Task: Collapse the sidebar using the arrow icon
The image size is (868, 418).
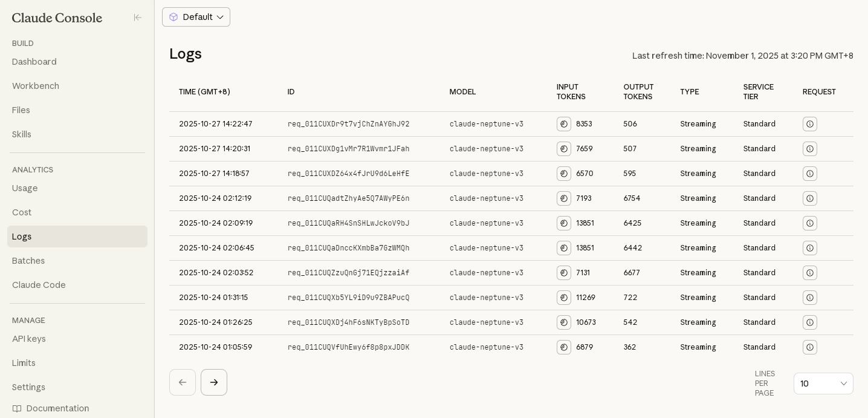Action: tap(138, 18)
